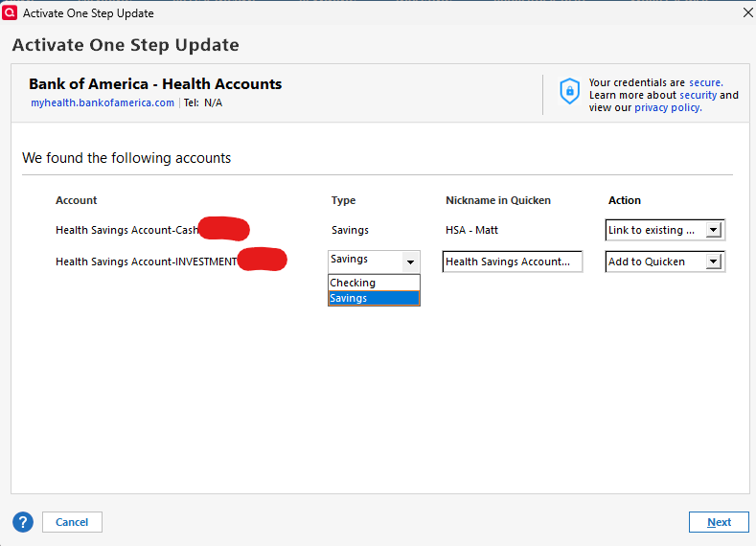Click the Bank of America - Health Accounts heading
The height and width of the screenshot is (546, 756).
pyautogui.click(x=155, y=84)
